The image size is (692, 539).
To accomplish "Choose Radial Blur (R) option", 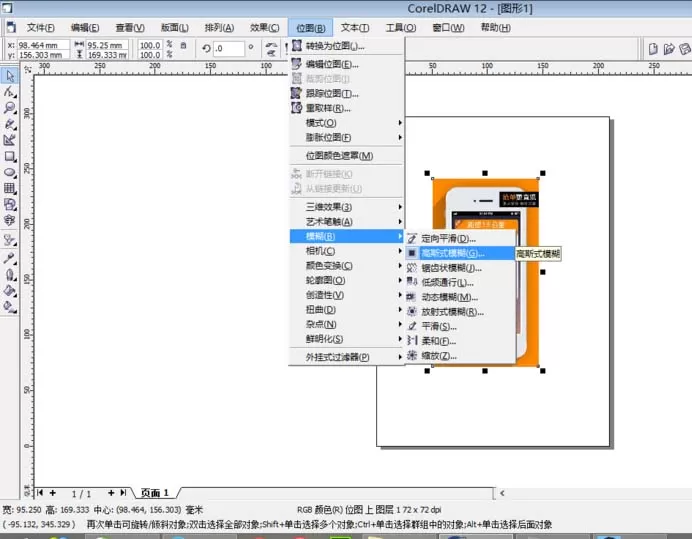I will pyautogui.click(x=460, y=312).
